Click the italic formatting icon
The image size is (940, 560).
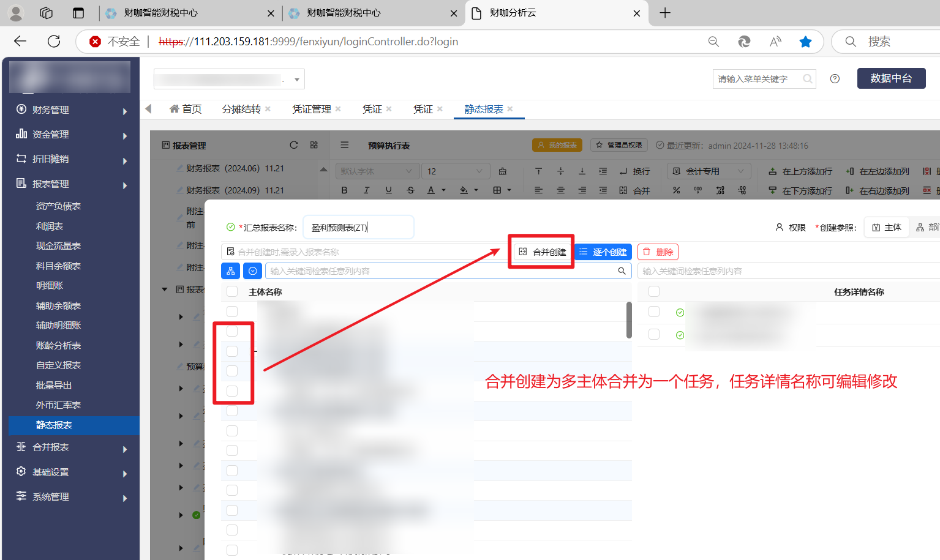[367, 190]
